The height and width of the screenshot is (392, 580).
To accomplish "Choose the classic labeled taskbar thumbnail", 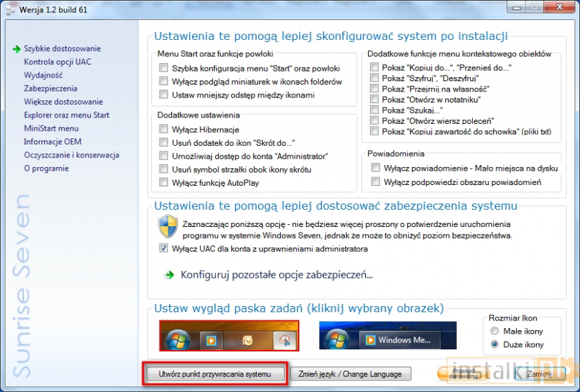I will (387, 335).
